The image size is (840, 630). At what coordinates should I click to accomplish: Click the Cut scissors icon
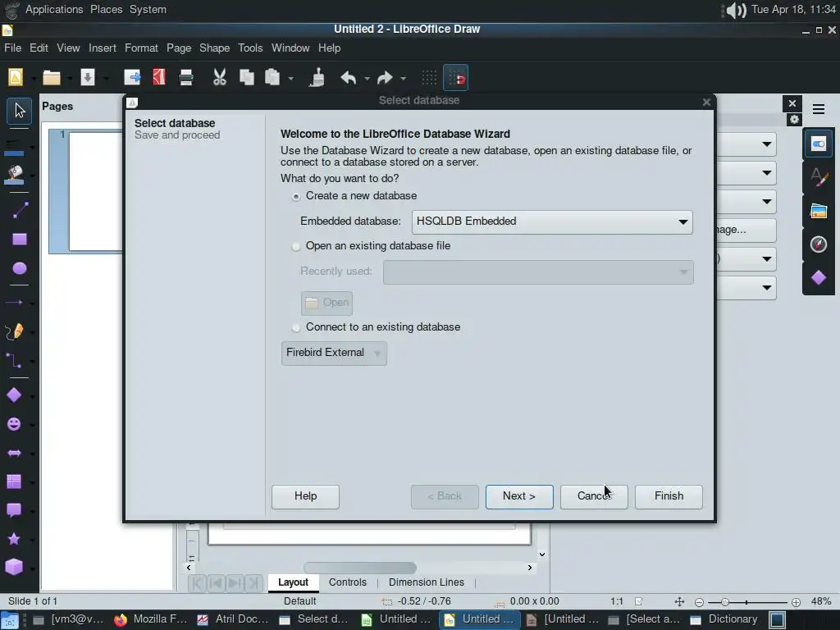click(x=220, y=78)
